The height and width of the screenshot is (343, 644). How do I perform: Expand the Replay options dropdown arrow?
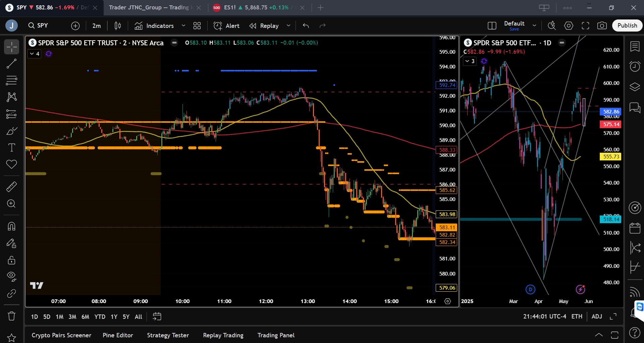288,26
